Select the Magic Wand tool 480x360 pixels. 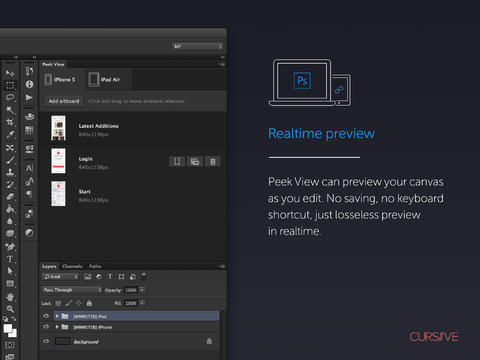[x=10, y=110]
